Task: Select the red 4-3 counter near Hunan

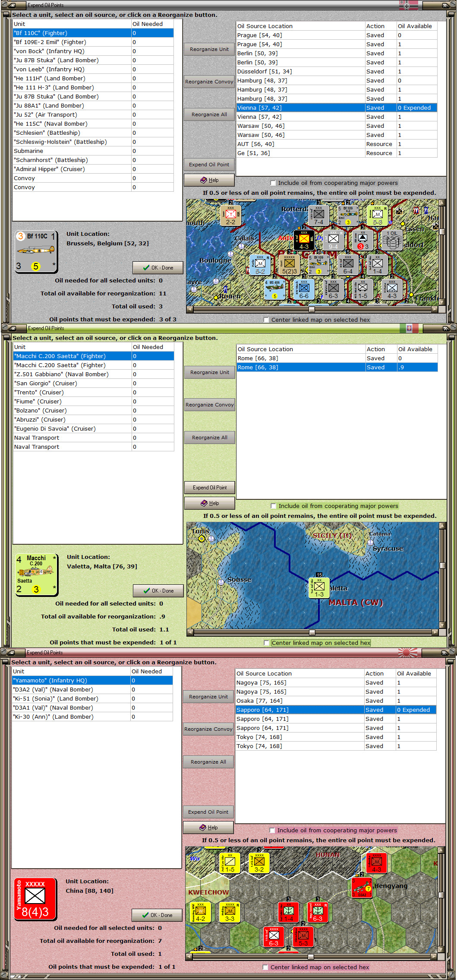Action: (376, 863)
